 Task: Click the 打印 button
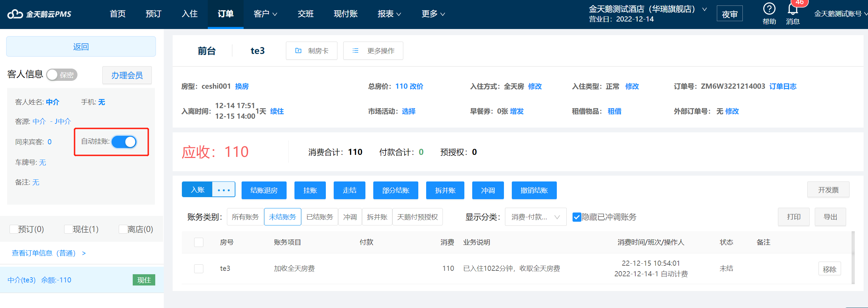coord(794,217)
